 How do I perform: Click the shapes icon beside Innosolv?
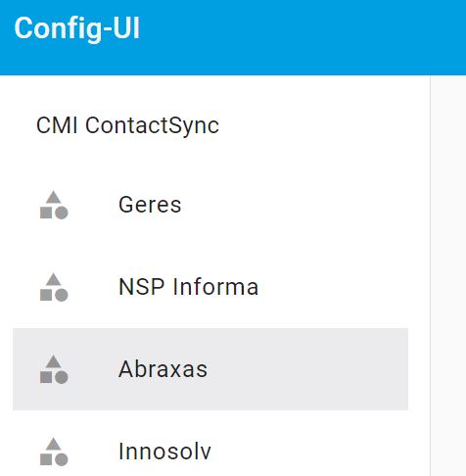54,452
